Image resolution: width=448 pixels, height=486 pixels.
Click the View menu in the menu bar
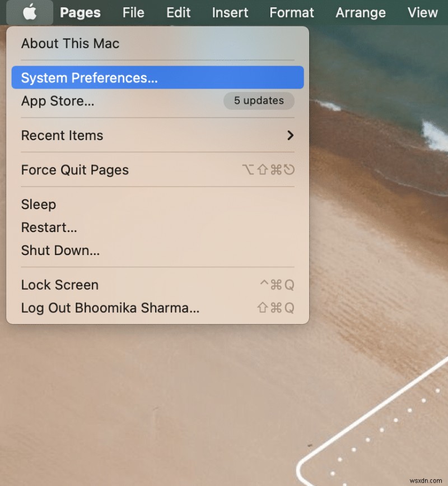click(423, 12)
